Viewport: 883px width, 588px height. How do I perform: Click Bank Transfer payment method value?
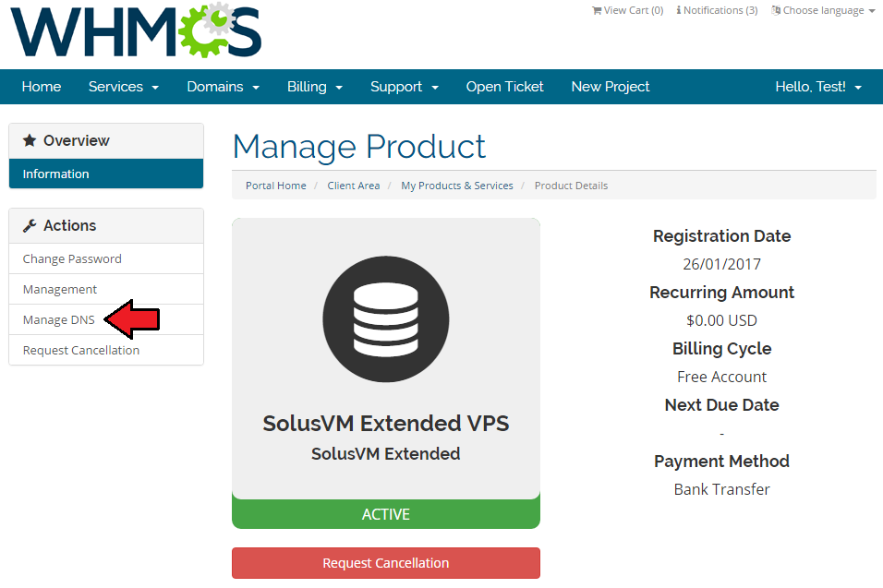[x=721, y=489]
